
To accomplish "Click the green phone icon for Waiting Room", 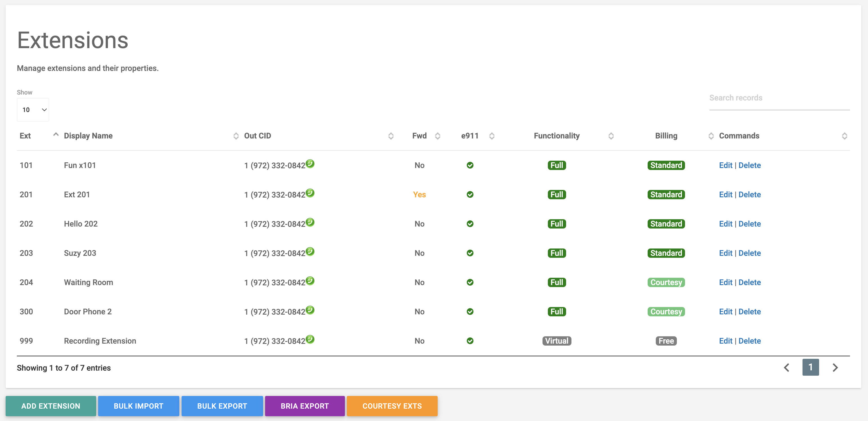I will pos(310,281).
